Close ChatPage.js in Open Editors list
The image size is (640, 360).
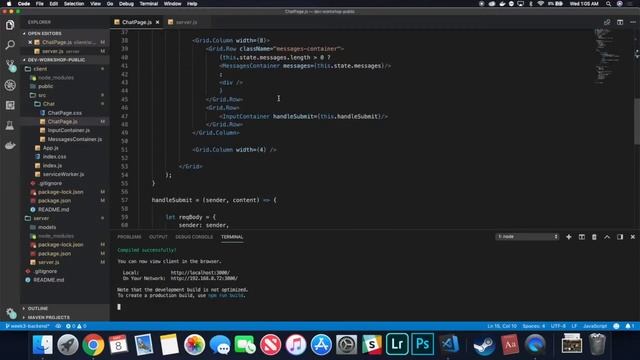(30, 42)
